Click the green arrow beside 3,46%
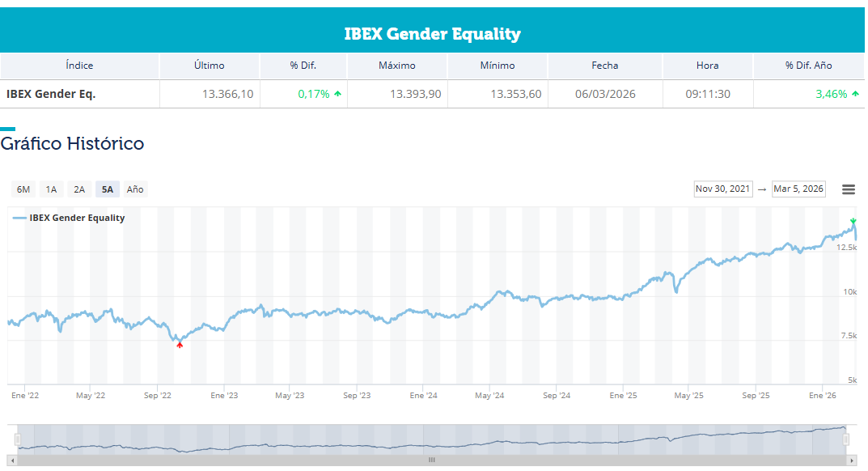 [855, 94]
